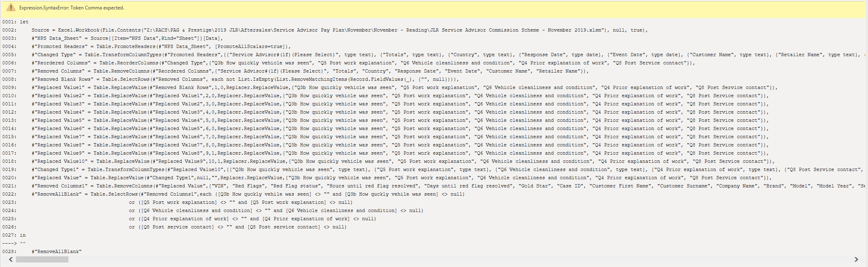Click '#"Replaced Value1"' at start of line 0009
The width and height of the screenshot is (868, 267).
58,87
